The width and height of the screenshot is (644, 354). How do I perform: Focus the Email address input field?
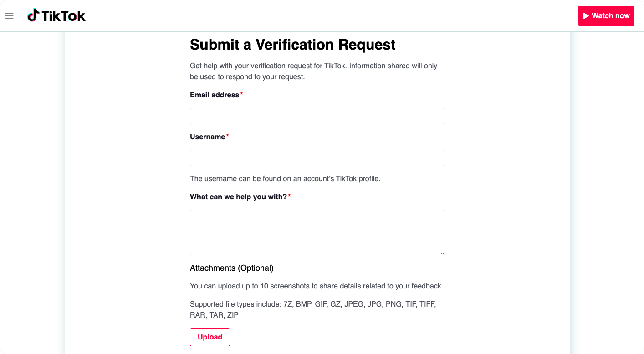coord(317,116)
